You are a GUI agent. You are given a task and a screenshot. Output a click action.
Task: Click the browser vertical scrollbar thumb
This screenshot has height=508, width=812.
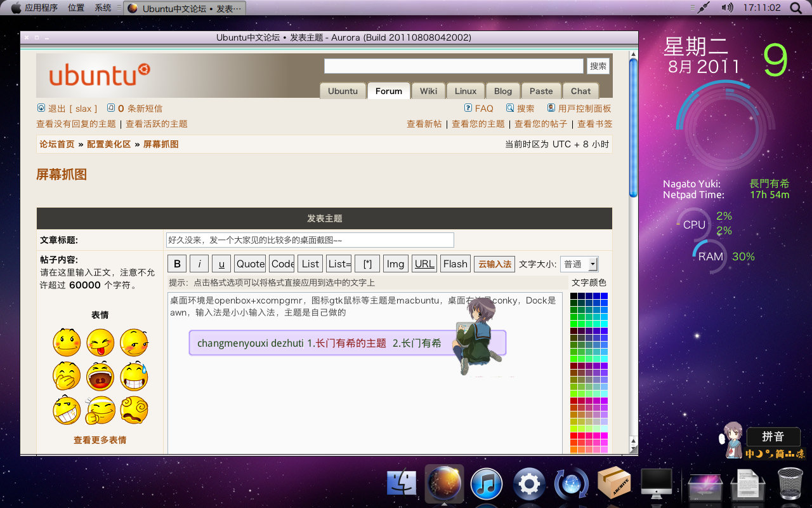coord(633,127)
